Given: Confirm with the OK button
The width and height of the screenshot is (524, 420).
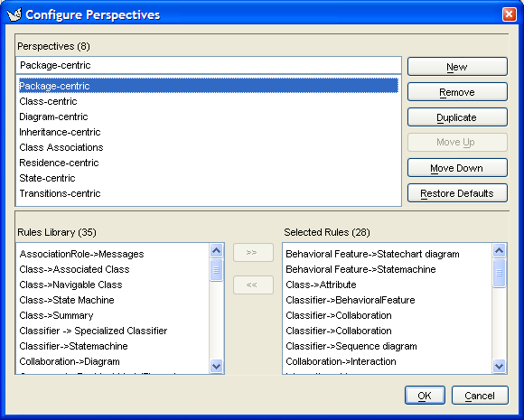Looking at the screenshot, I should pos(425,396).
